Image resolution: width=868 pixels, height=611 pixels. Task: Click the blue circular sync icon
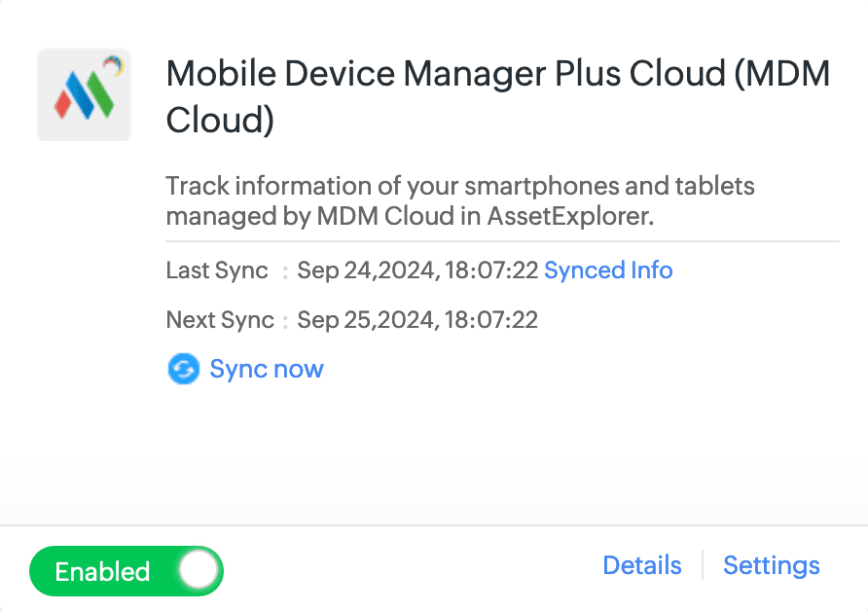click(x=183, y=370)
